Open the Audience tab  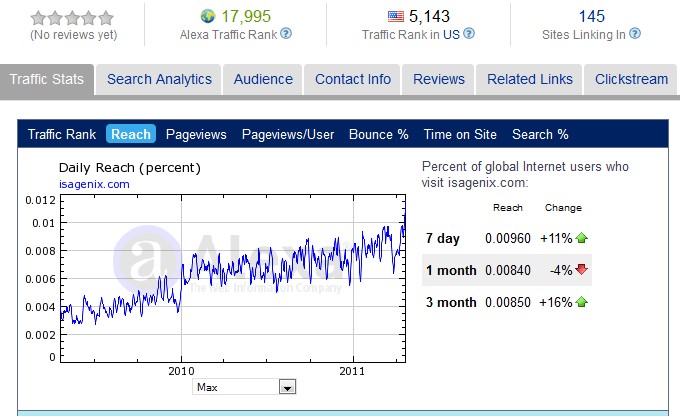263,79
